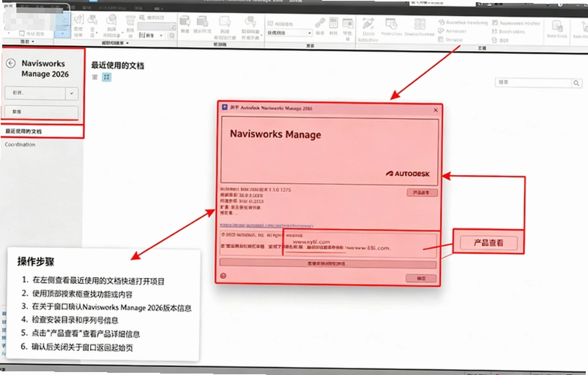Switch recent documents to list view
Image resolution: width=588 pixels, height=375 pixels.
(x=95, y=77)
